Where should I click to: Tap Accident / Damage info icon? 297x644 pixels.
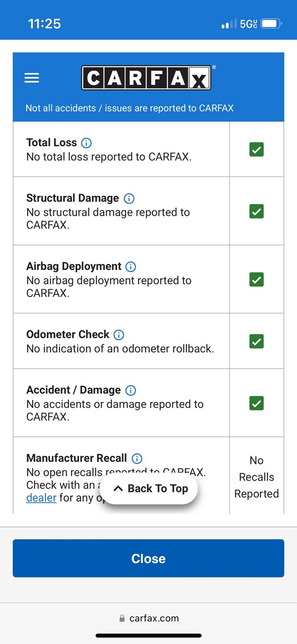(131, 390)
